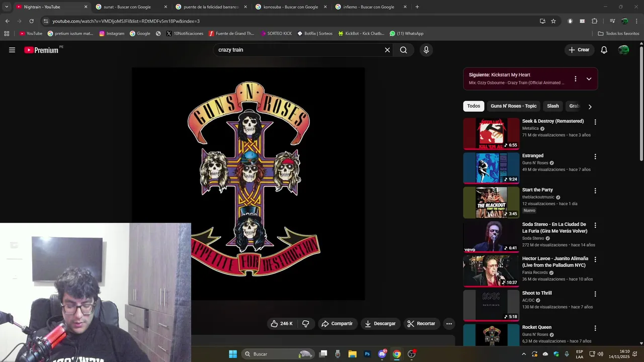Open Windows Start button
Viewport: 644px width, 362px height.
pyautogui.click(x=233, y=354)
